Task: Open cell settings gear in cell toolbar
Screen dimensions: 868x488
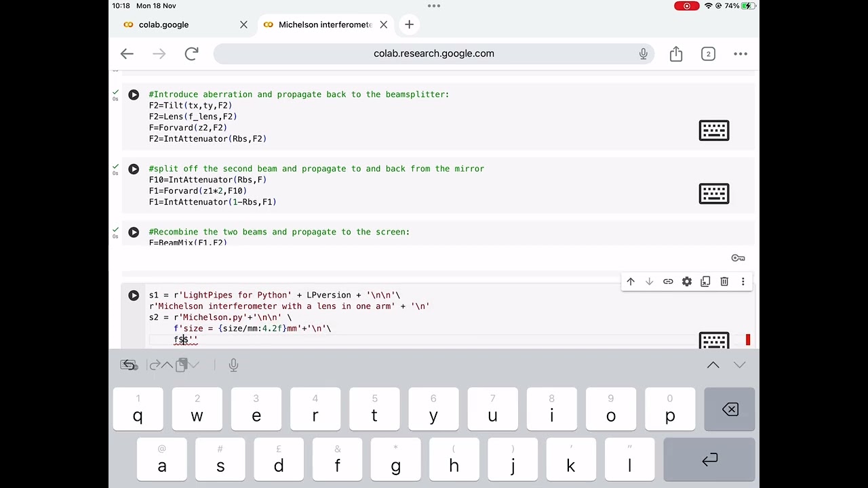Action: (687, 281)
